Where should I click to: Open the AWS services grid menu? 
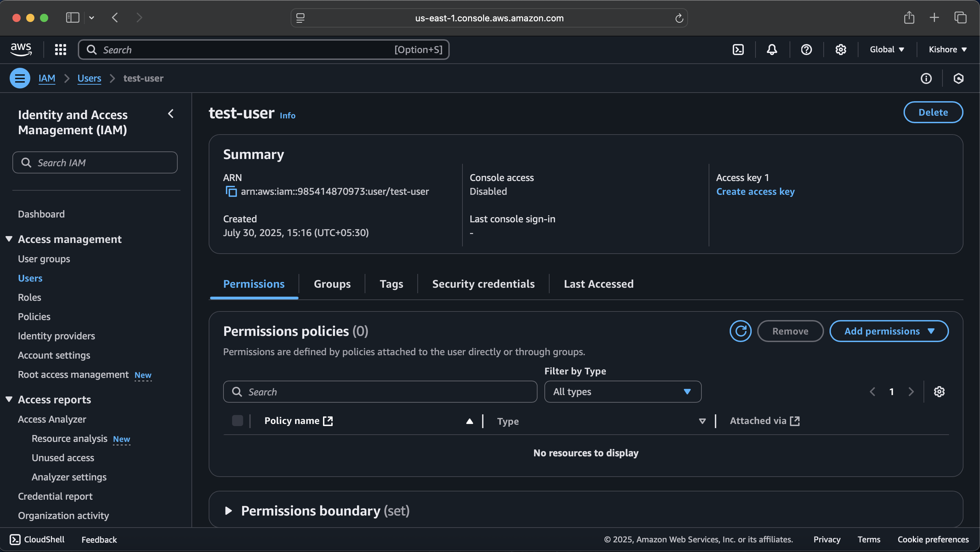coord(61,50)
